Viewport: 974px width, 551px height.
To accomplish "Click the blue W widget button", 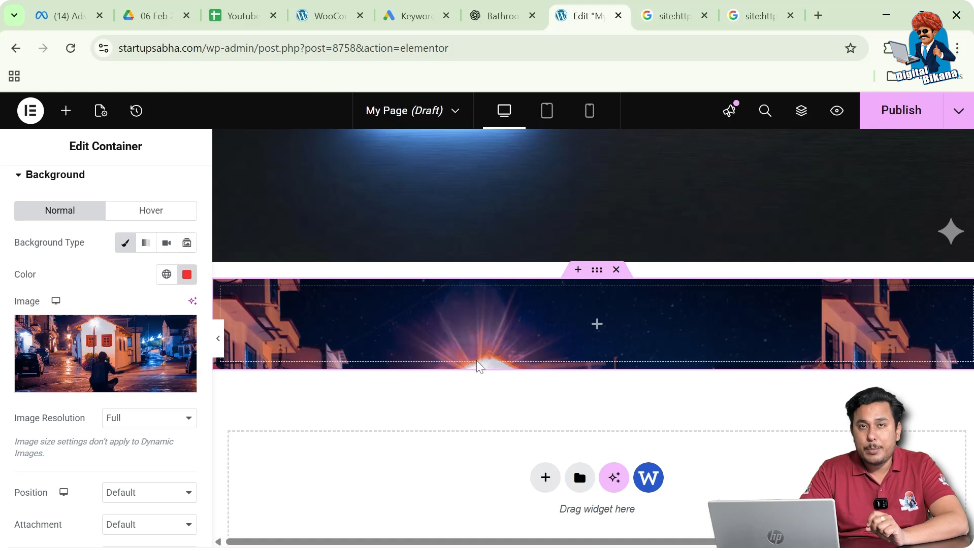I will (649, 478).
